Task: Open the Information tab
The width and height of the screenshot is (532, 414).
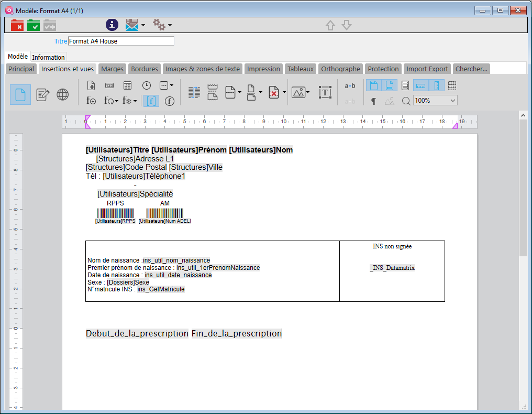Action: pyautogui.click(x=48, y=57)
